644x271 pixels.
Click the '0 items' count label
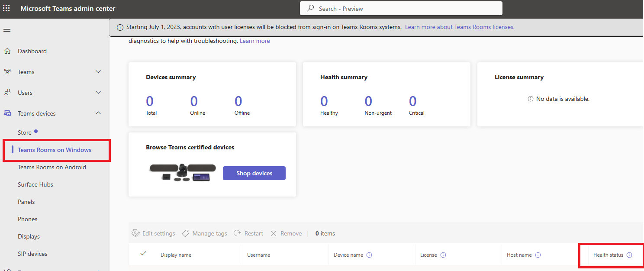point(325,233)
